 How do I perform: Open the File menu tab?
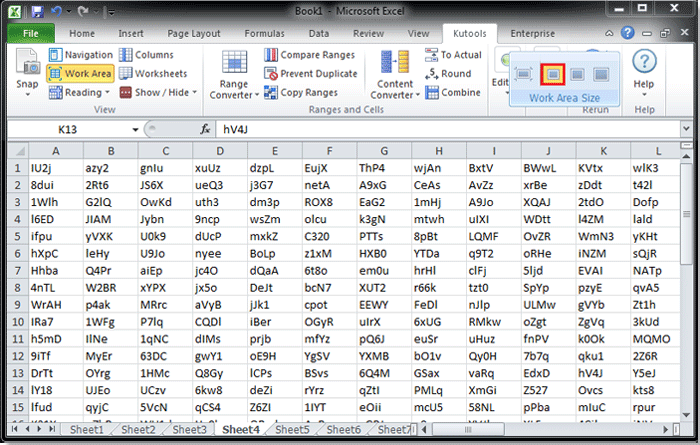click(30, 32)
